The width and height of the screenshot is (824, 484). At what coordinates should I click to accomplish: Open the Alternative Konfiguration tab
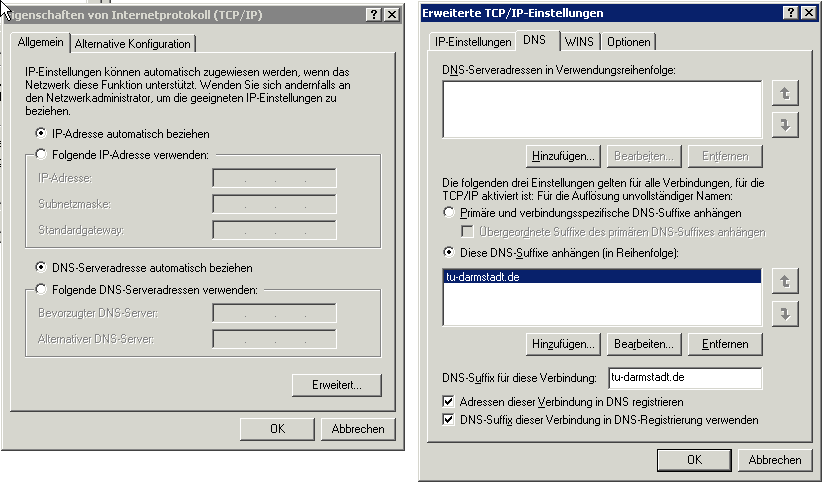click(x=133, y=44)
